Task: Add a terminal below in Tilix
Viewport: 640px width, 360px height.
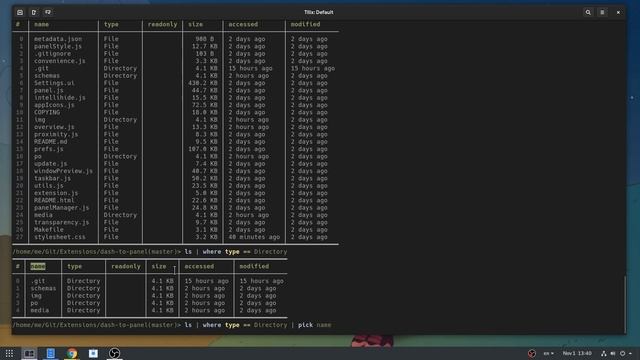Action: (48, 12)
